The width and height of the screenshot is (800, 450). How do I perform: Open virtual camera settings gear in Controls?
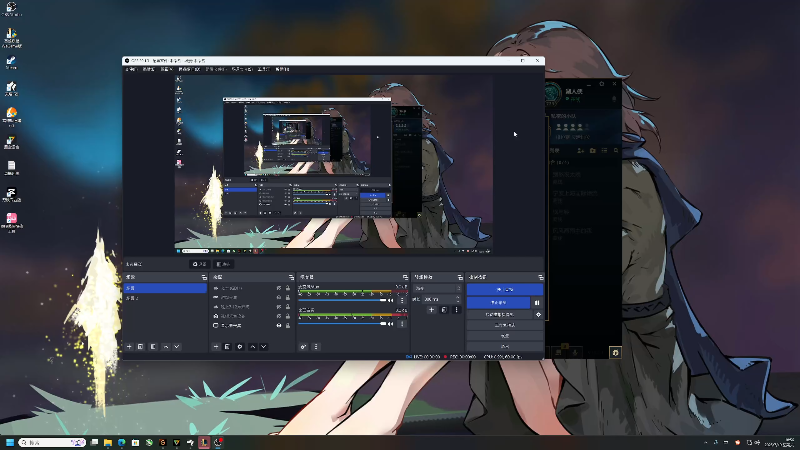tap(538, 315)
